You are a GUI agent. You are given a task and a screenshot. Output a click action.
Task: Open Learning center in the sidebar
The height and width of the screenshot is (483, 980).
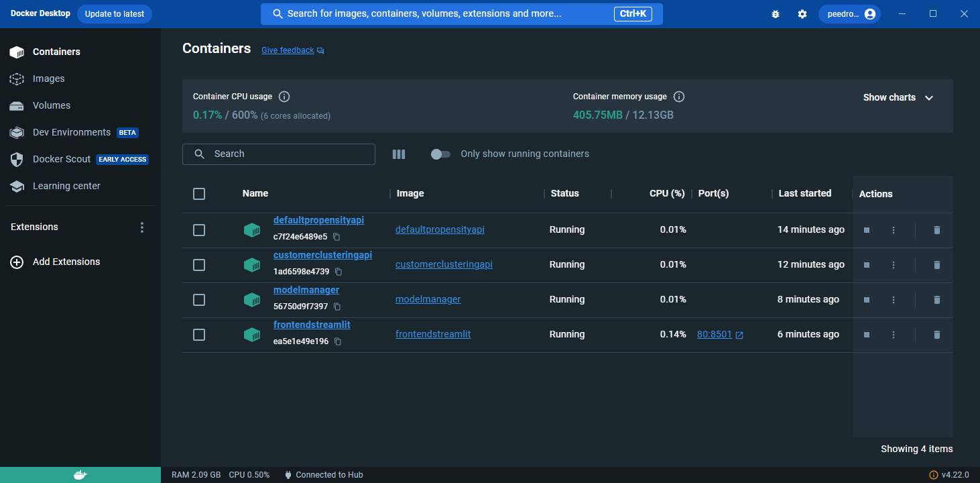point(80,186)
